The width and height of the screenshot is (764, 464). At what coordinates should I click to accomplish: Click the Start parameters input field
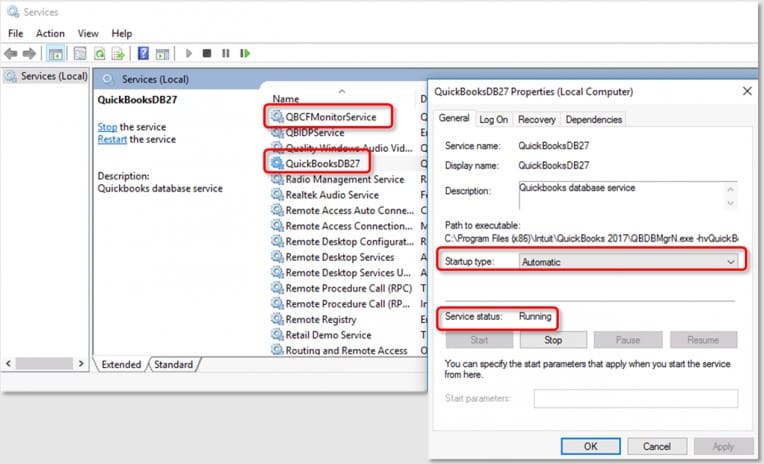(x=635, y=398)
